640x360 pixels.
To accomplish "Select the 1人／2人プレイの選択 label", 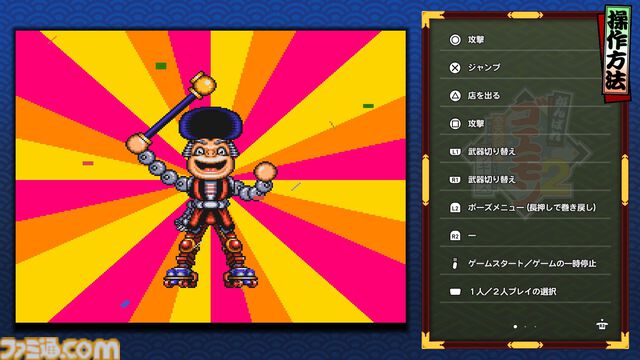I will coord(513,291).
